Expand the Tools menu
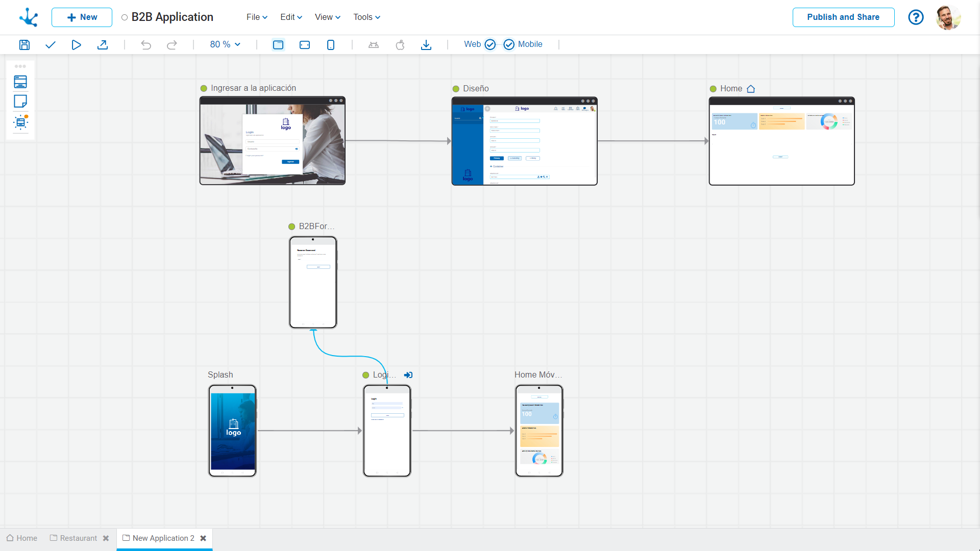The image size is (980, 551). [x=366, y=17]
